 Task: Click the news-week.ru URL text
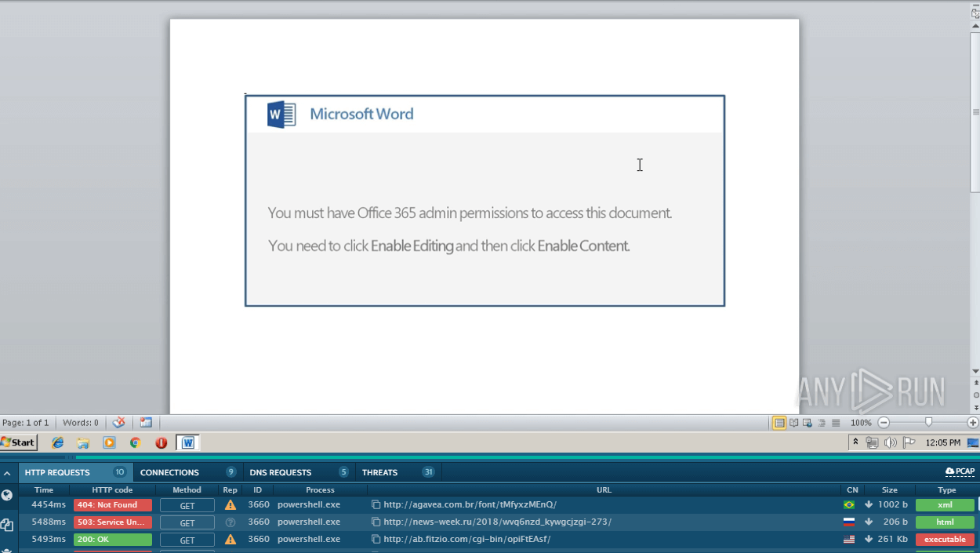coord(497,522)
